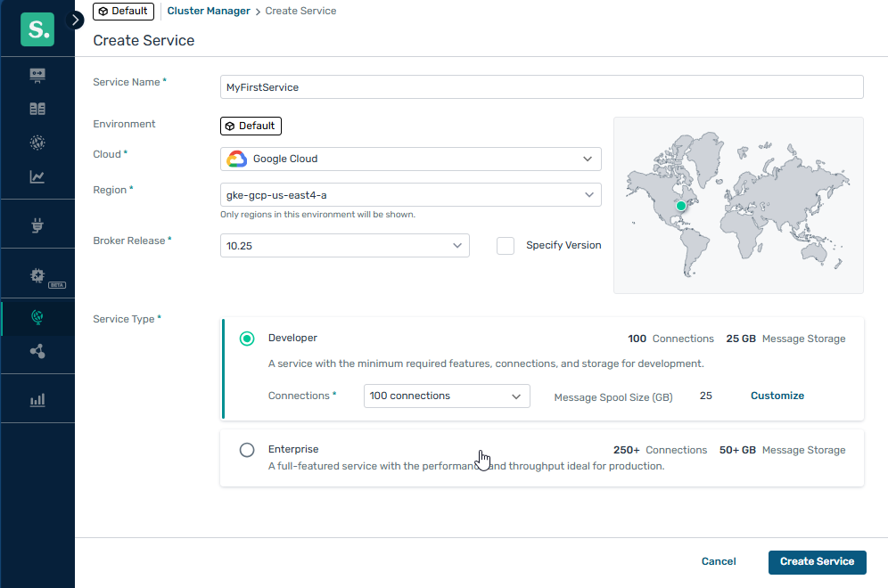
Task: Select the Developer service type radio button
Action: 247,339
